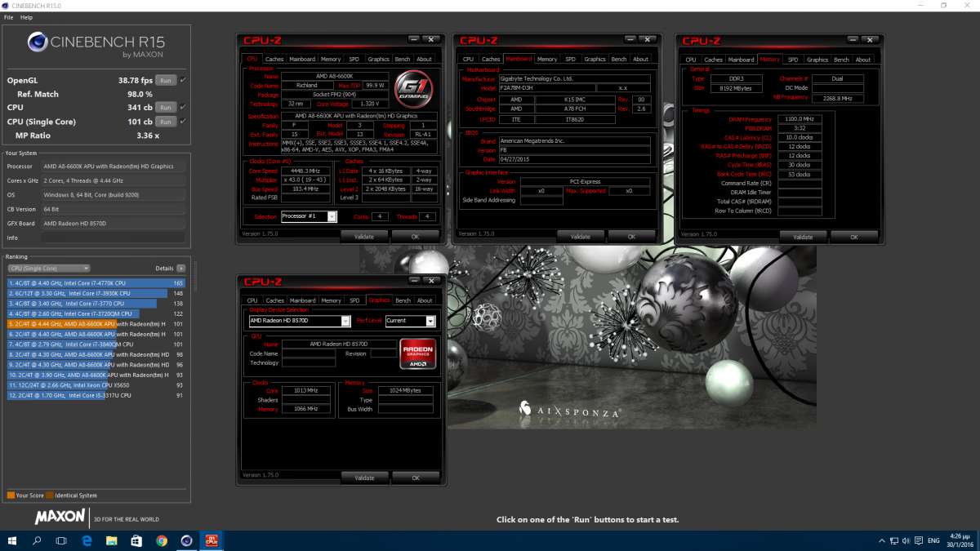Select ranking row Intel Core i7-4770K CPU

(x=96, y=283)
